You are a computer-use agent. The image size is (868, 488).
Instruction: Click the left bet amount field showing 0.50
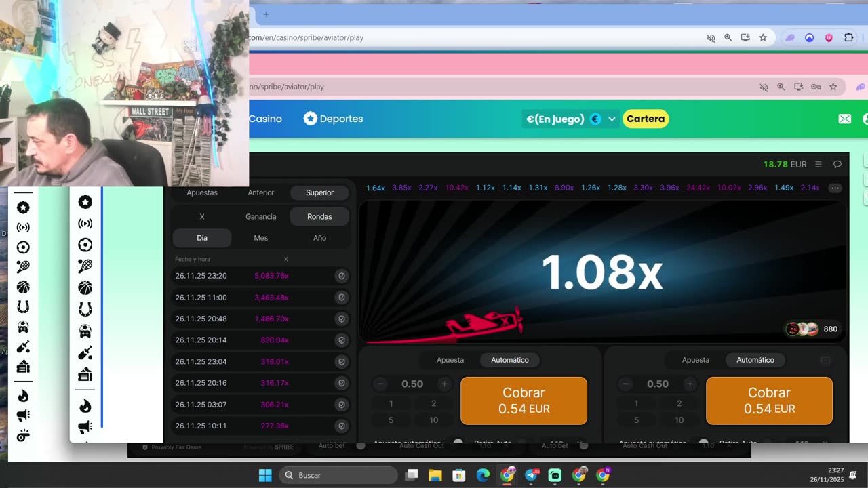click(x=412, y=384)
